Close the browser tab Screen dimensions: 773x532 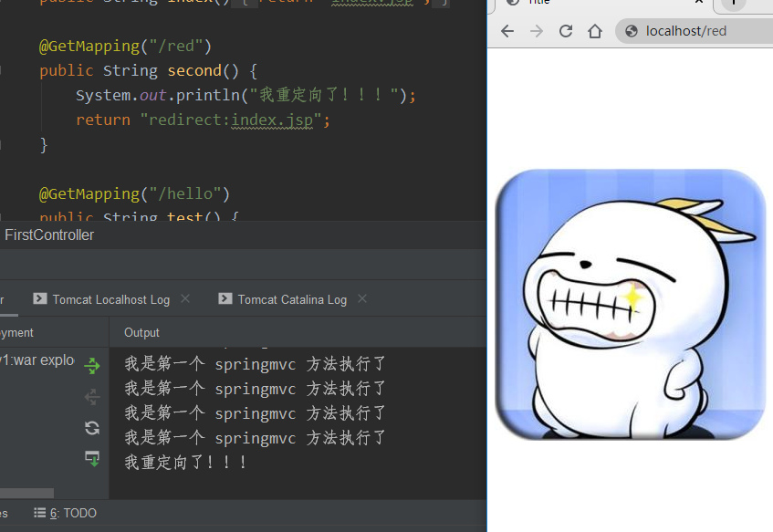point(698,2)
